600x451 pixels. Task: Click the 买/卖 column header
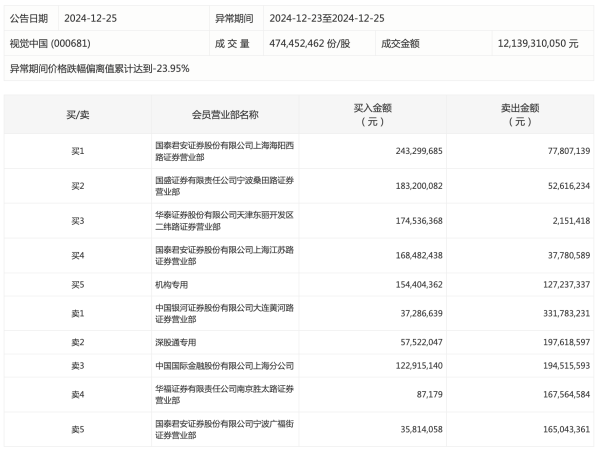click(78, 115)
